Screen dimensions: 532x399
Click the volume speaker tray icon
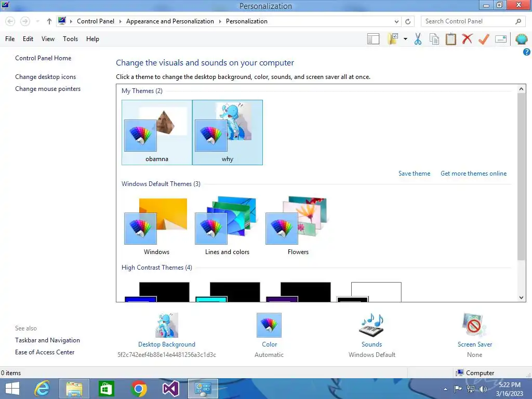(x=483, y=389)
